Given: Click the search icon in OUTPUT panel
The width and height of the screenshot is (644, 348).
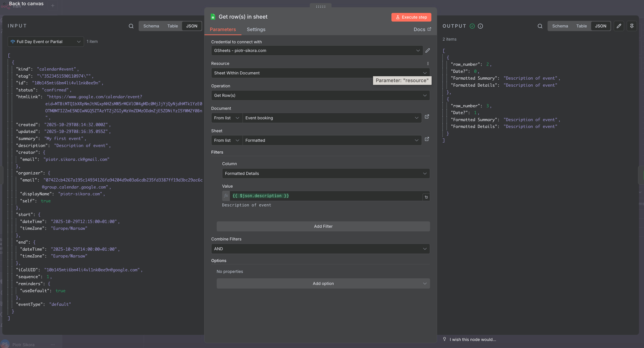Looking at the screenshot, I should pos(540,26).
